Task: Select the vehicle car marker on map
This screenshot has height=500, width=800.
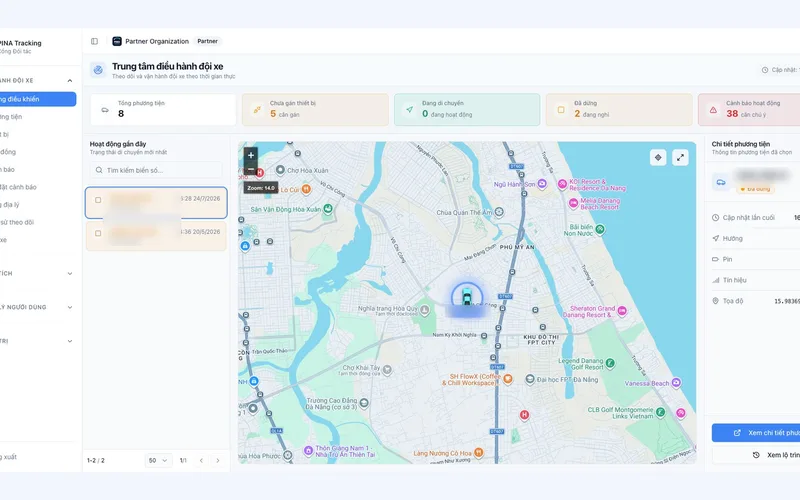Action: pyautogui.click(x=466, y=297)
